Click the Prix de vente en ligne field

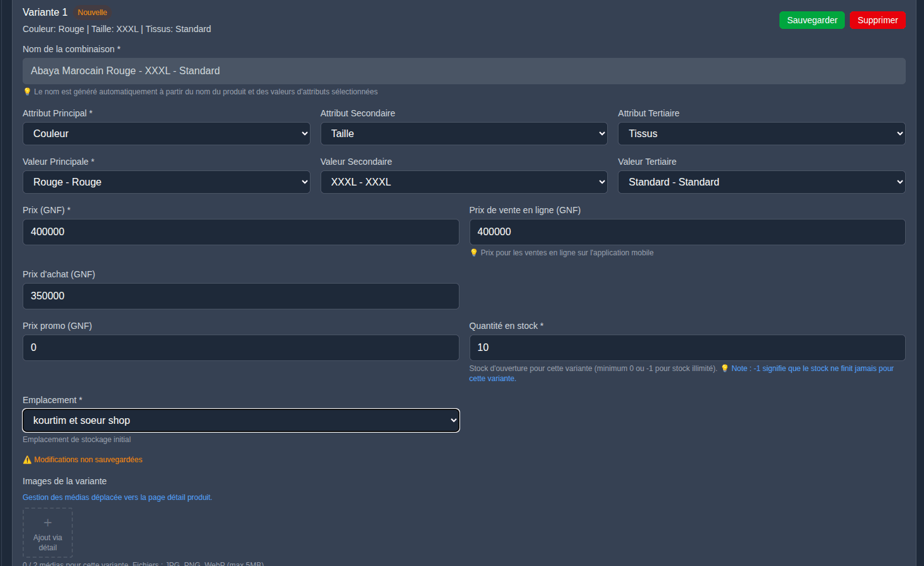click(687, 232)
